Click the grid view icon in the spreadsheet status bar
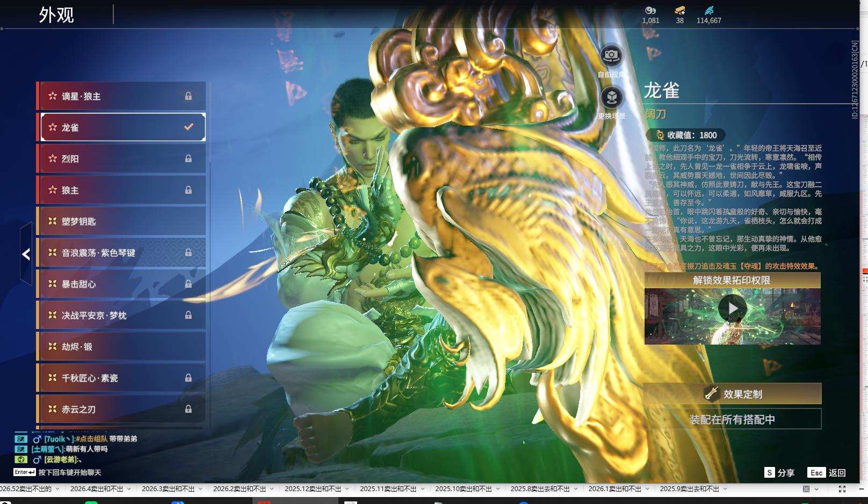The width and height of the screenshot is (868, 504). 806,489
